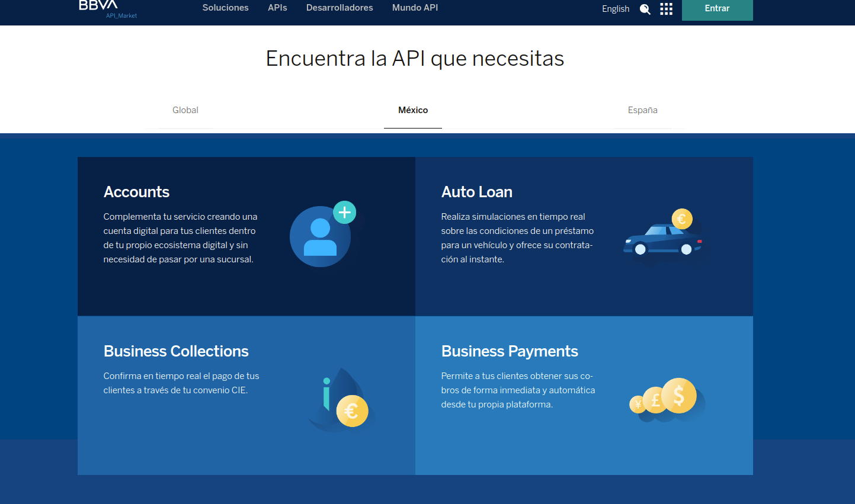Open the APIs menu

(x=277, y=8)
